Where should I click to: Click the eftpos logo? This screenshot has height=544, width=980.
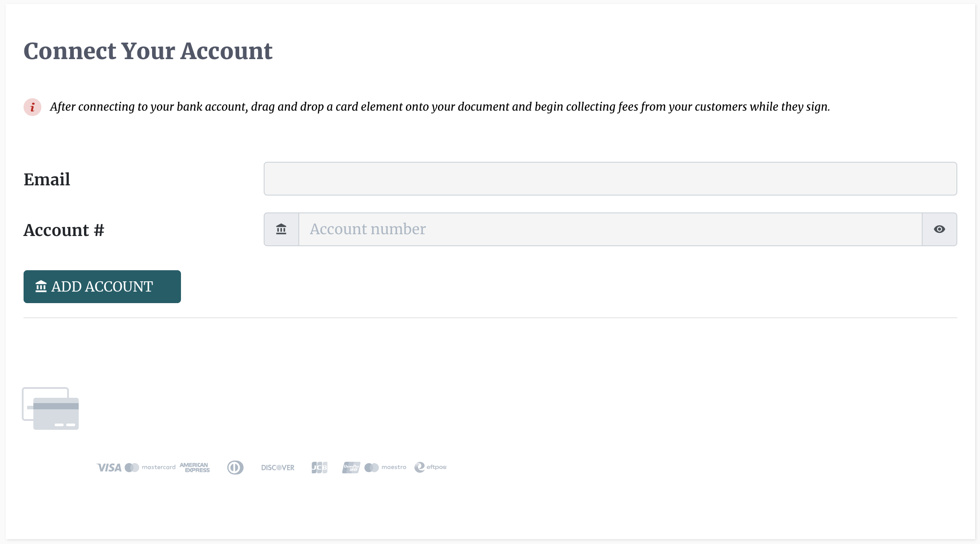coord(430,467)
